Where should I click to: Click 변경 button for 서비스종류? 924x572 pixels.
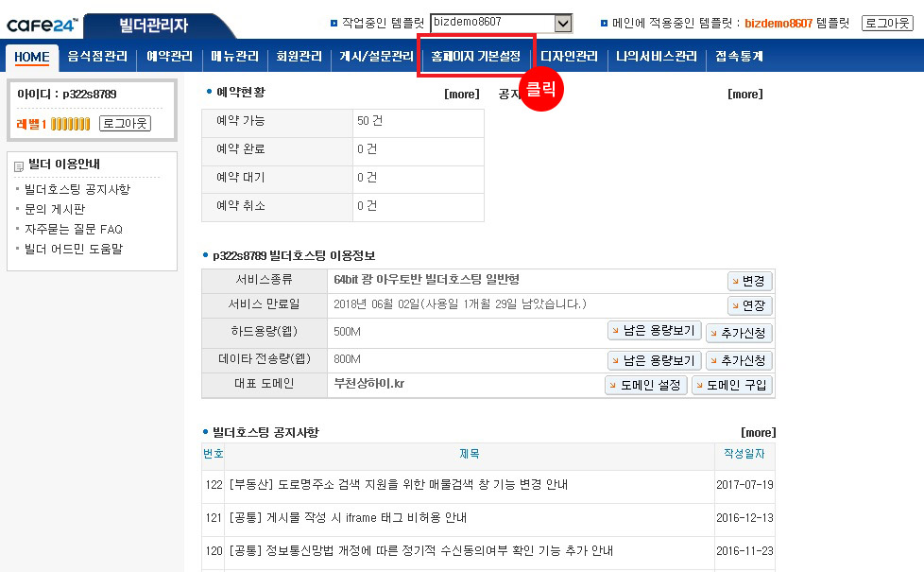pos(750,281)
